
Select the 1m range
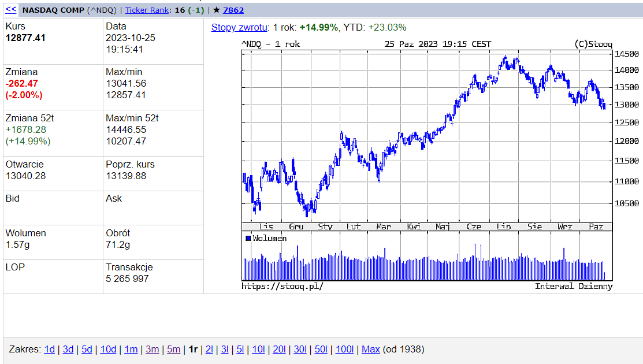tap(131, 349)
